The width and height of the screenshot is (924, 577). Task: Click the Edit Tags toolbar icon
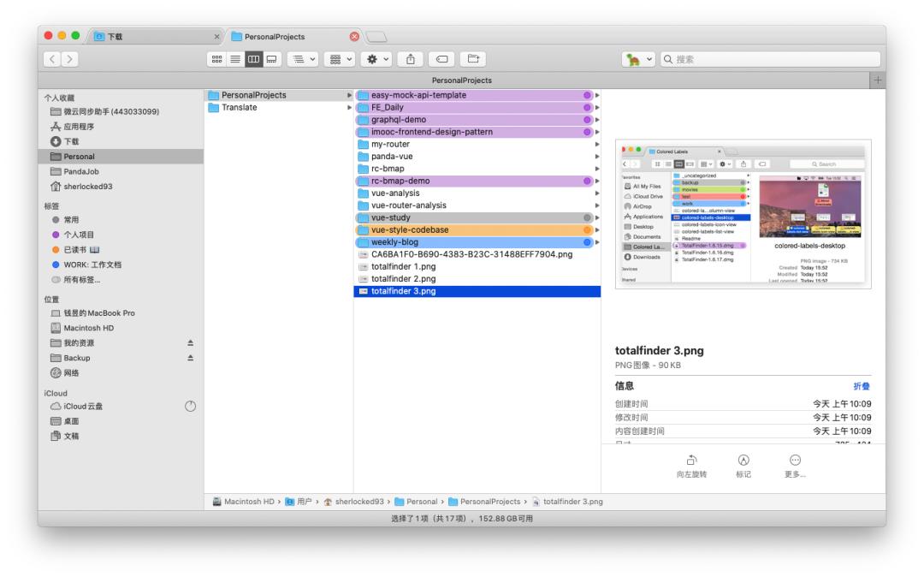coord(441,60)
